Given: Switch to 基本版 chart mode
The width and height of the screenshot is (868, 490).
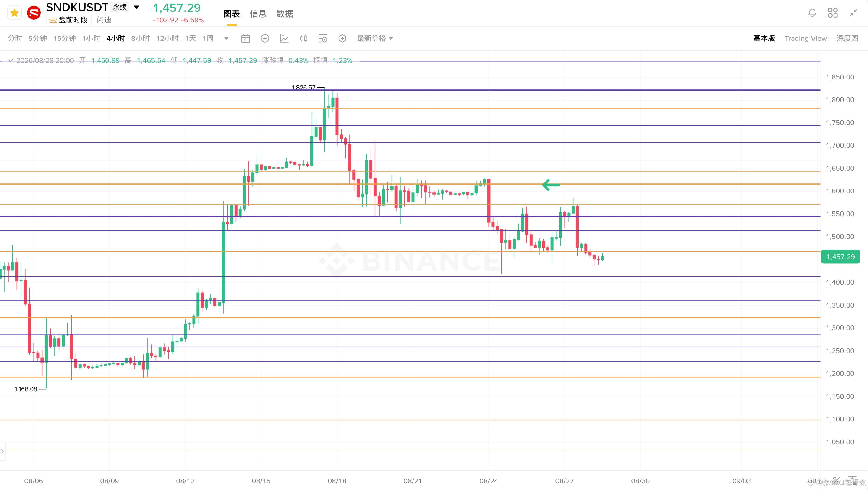Looking at the screenshot, I should pyautogui.click(x=764, y=38).
